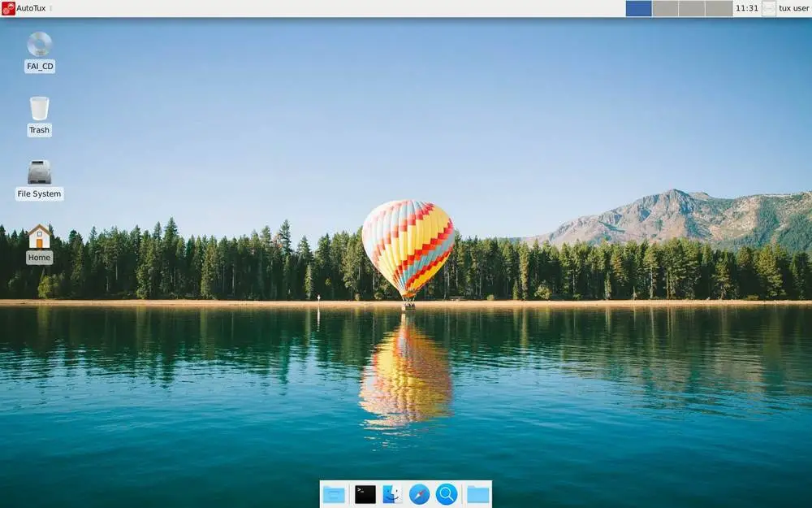Open the plain folder at dock's end
The width and height of the screenshot is (812, 508).
click(478, 494)
